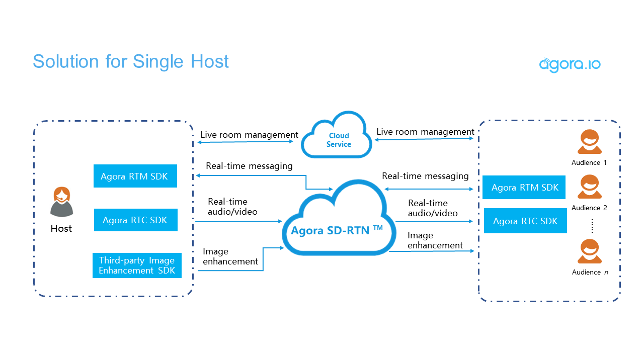Click the Audience n avatar icon

589,251
